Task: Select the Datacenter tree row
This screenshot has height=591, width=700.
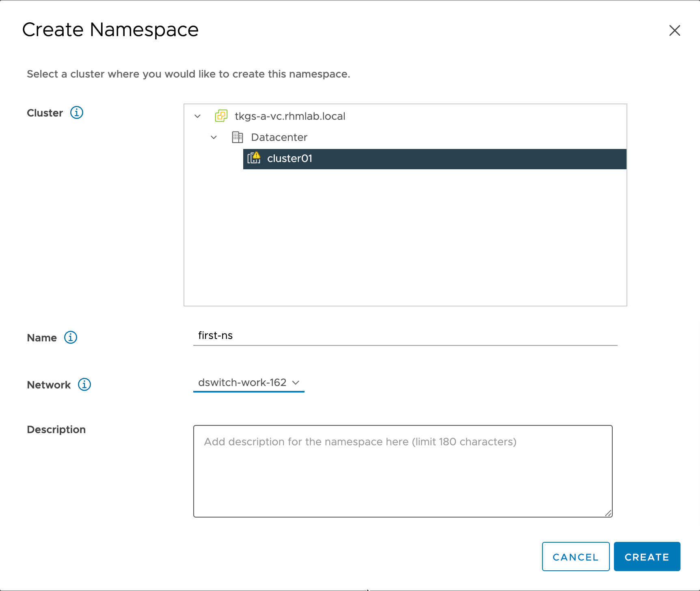Action: (279, 137)
